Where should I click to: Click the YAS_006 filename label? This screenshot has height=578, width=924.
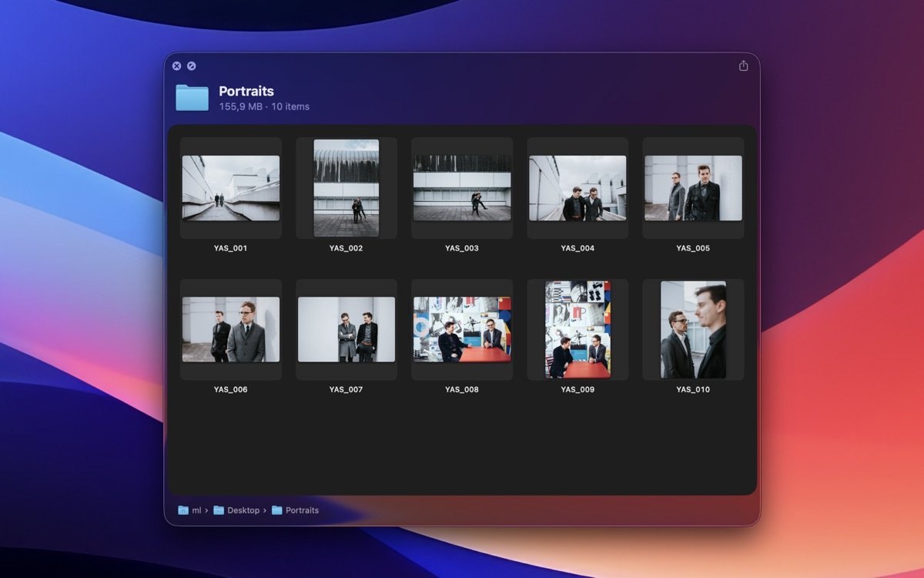(x=231, y=389)
